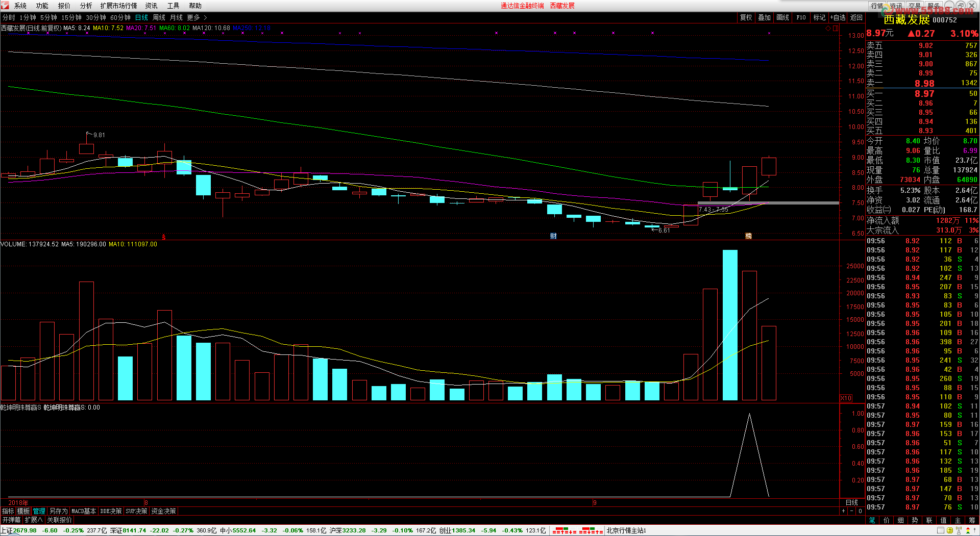Image resolution: width=980 pixels, height=536 pixels.
Task: Switch to 5分钟 chart period
Action: coord(48,17)
